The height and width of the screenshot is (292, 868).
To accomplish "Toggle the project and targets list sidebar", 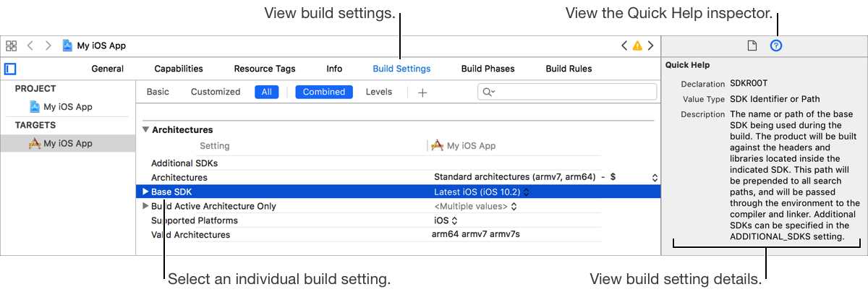I will pyautogui.click(x=10, y=69).
